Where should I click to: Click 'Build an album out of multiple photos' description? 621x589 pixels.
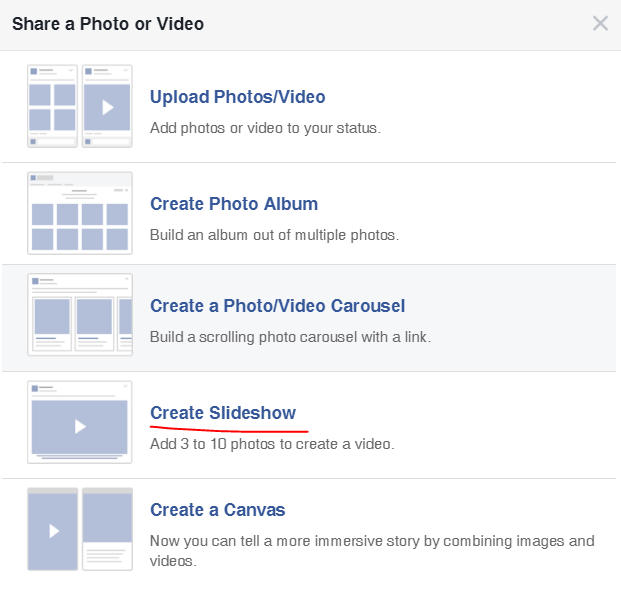[274, 235]
